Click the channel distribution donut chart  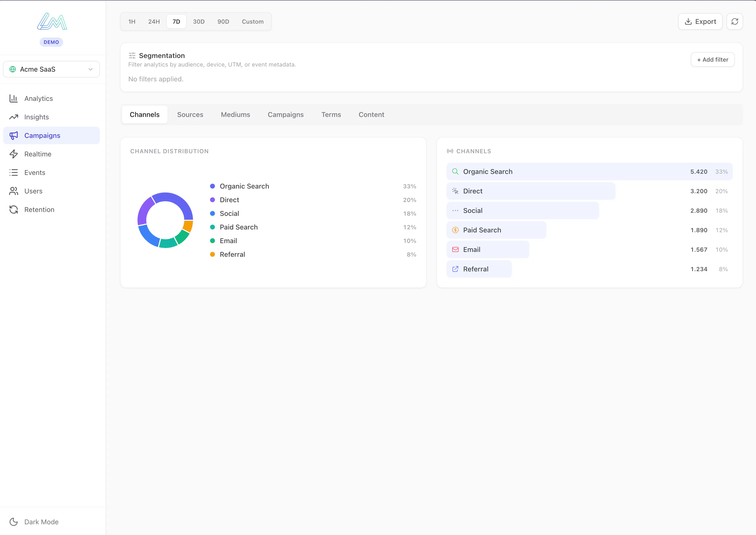pyautogui.click(x=165, y=220)
